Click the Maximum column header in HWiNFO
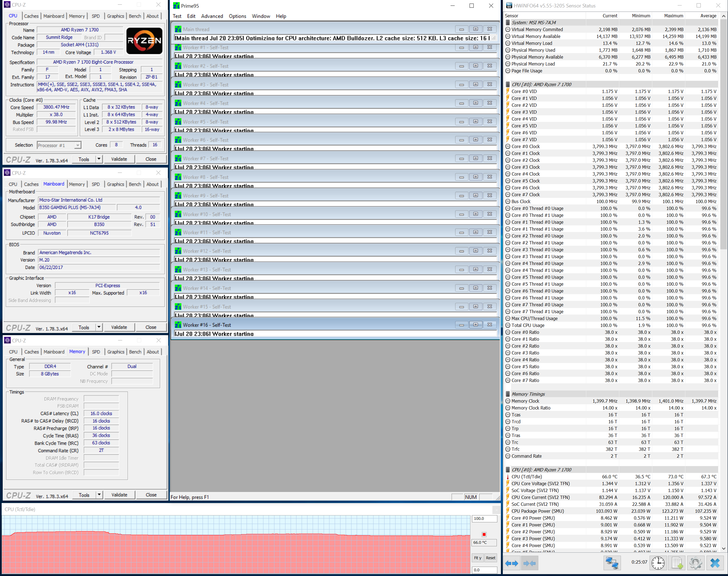The image size is (728, 576). (x=668, y=16)
